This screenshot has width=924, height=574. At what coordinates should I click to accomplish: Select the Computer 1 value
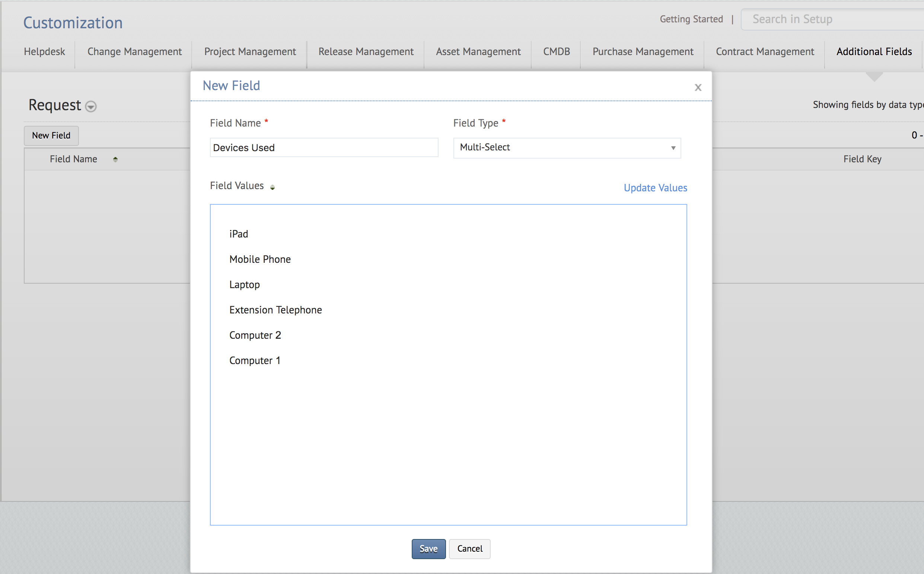tap(255, 360)
